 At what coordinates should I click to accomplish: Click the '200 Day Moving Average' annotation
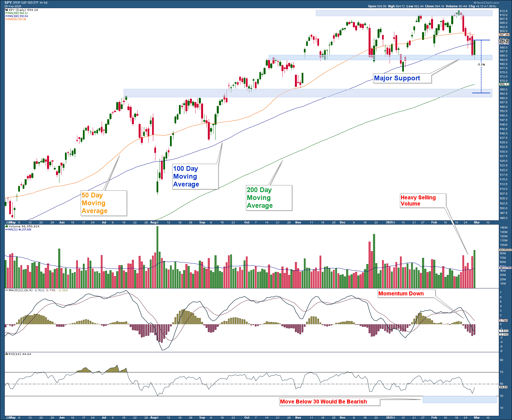click(269, 198)
